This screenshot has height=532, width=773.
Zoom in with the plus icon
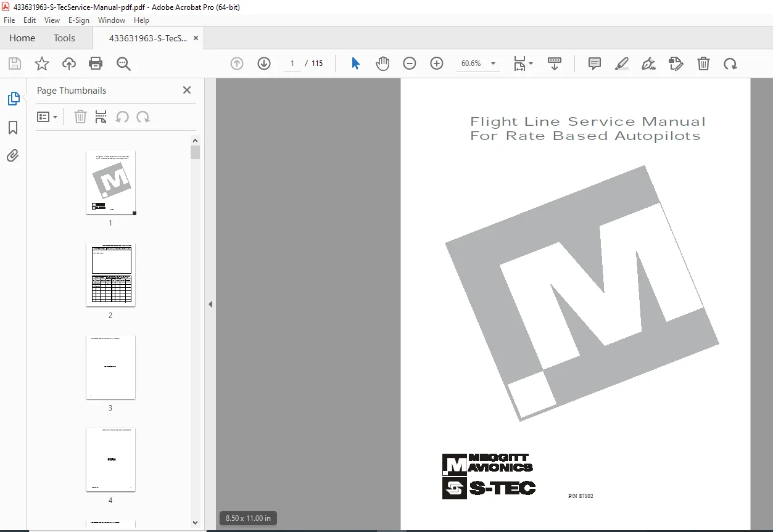(x=437, y=63)
